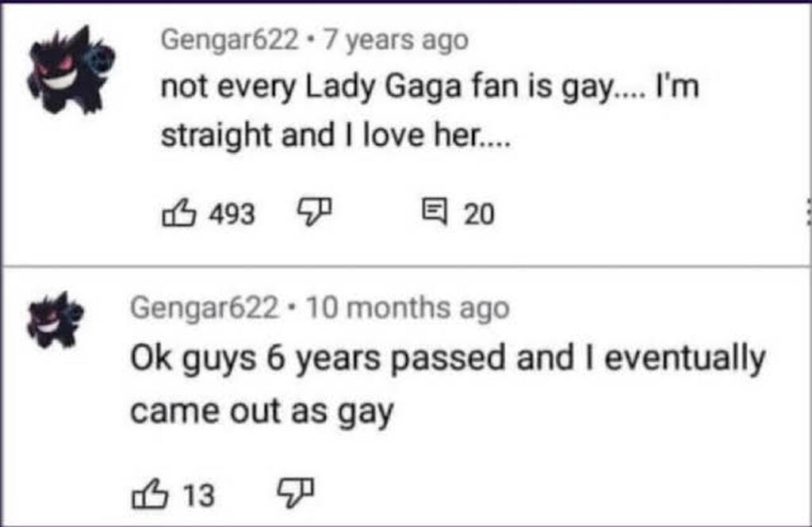Click the "came out as gay" line
The image size is (812, 527).
tap(262, 411)
